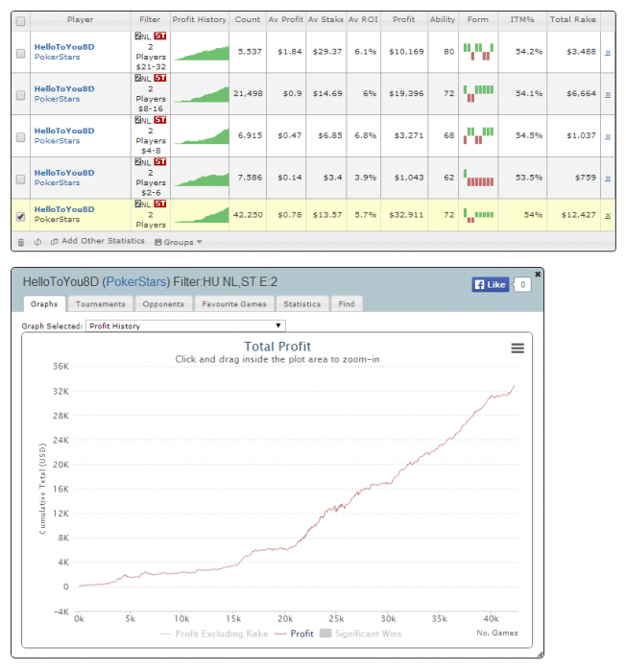Sort by Ability column header

443,20
